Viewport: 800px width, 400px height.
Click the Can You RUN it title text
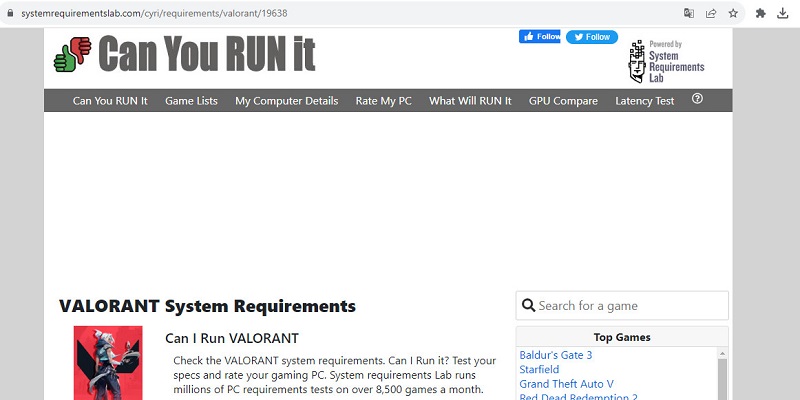click(207, 54)
